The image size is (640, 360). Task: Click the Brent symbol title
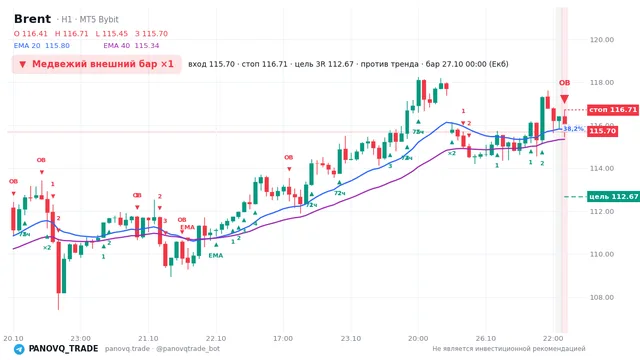(32, 19)
